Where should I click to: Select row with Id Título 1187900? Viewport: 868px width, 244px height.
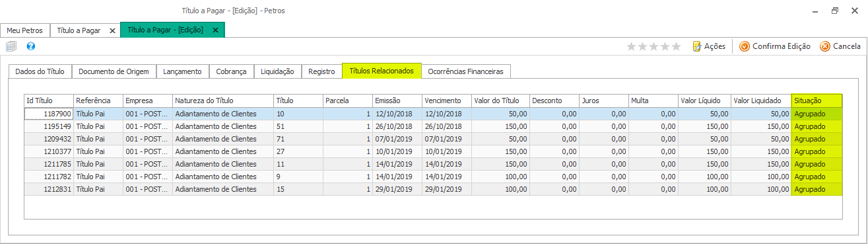[x=433, y=114]
